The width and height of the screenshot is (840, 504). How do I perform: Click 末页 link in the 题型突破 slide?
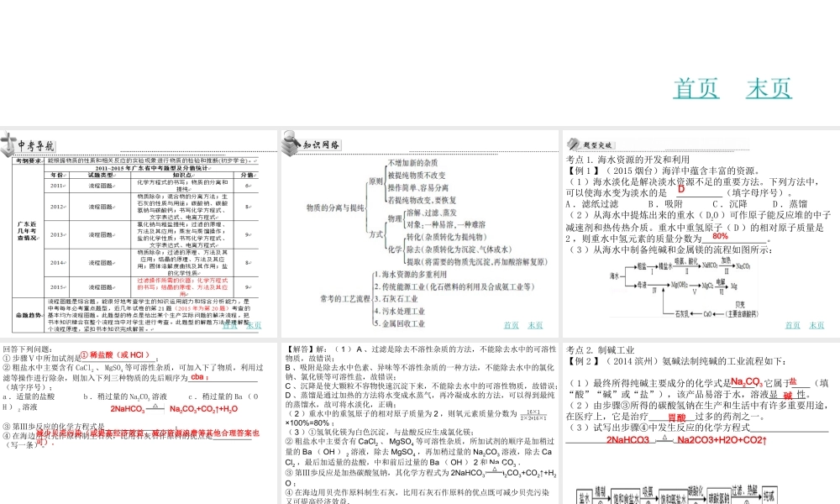coord(816,325)
